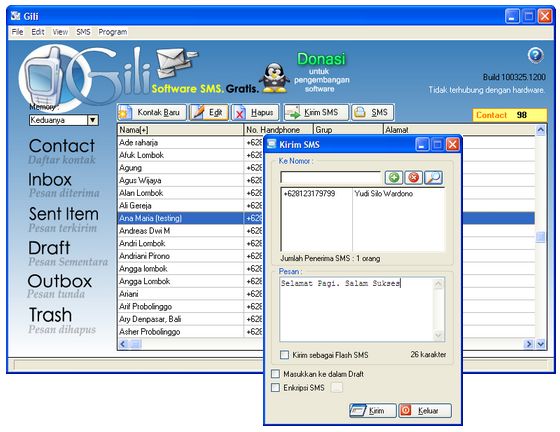560x432 pixels.
Task: Add recipient with the green plus icon
Action: pos(394,177)
